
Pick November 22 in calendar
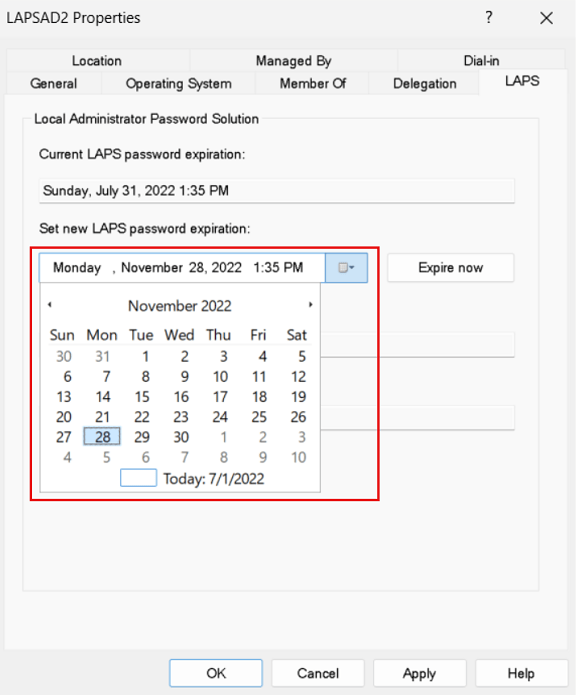point(142,417)
